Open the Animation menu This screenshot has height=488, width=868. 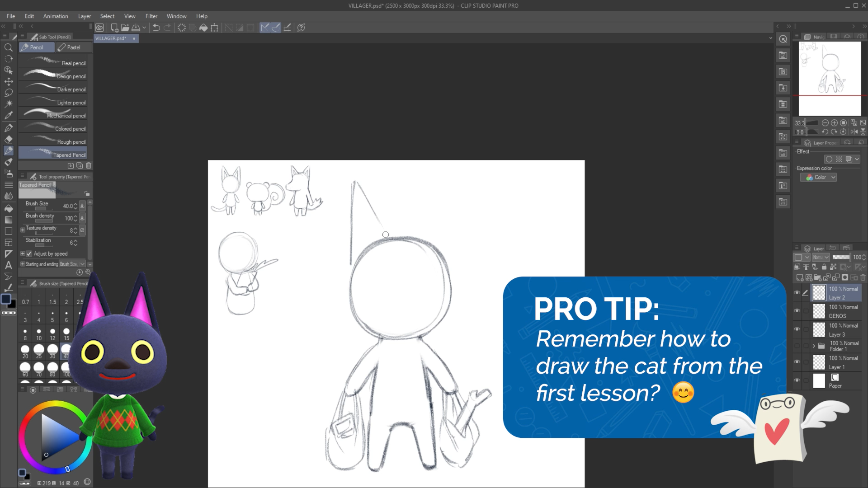(x=56, y=16)
